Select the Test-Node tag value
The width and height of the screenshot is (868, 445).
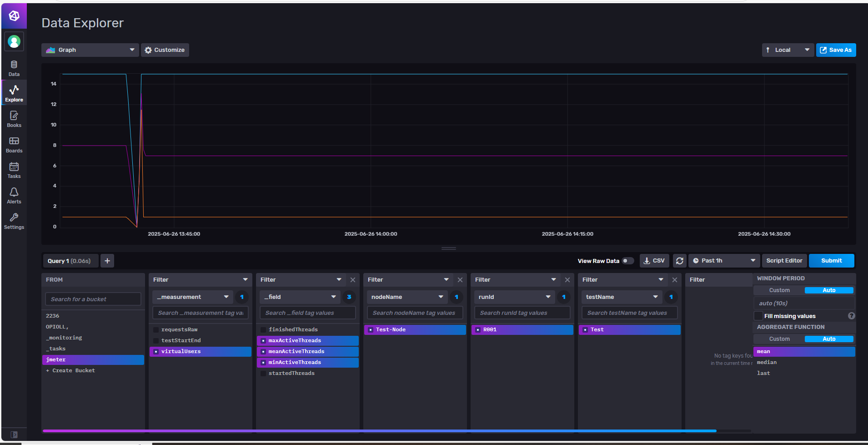click(415, 330)
